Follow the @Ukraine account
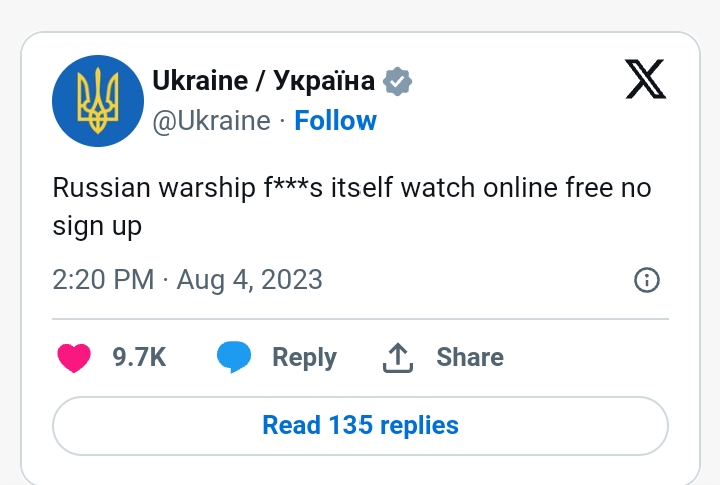The image size is (720, 485). pyautogui.click(x=335, y=121)
